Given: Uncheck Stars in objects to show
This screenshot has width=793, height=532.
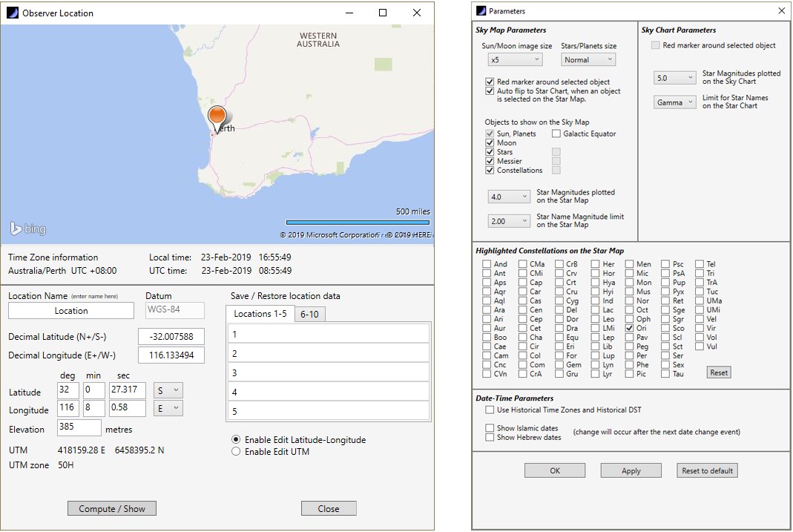Looking at the screenshot, I should pos(490,151).
